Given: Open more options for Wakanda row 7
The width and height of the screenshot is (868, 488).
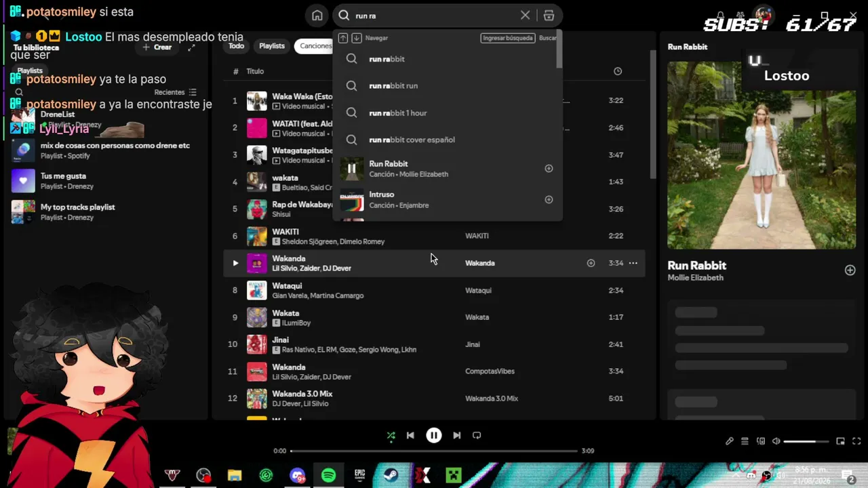Looking at the screenshot, I should point(633,263).
